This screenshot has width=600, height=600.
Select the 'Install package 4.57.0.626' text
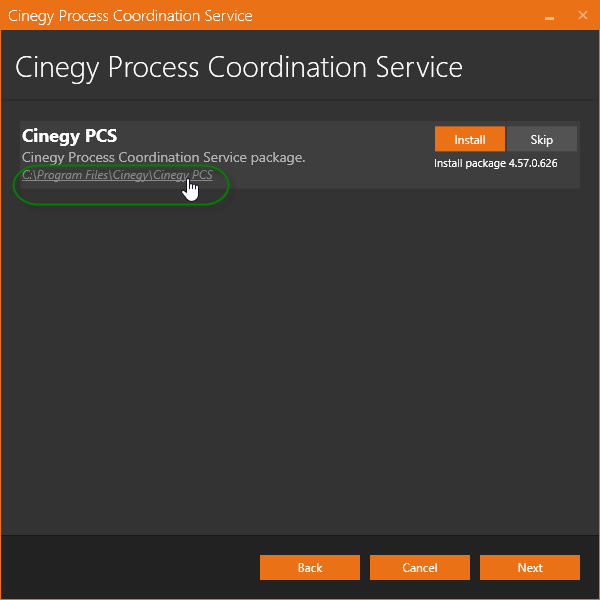pos(496,163)
